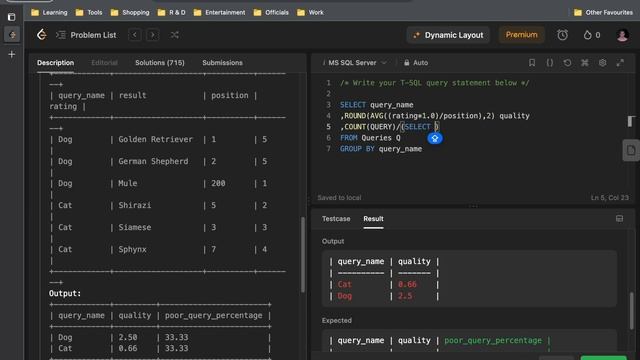Place cursor on editor line 7 GROUP BY

pos(381,149)
